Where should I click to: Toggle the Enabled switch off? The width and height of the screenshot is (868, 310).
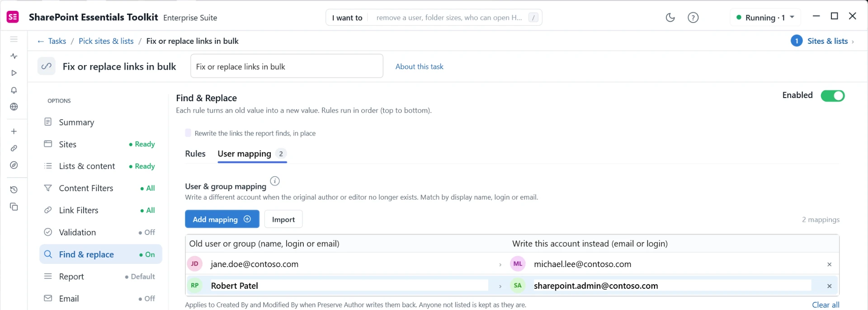pyautogui.click(x=833, y=95)
